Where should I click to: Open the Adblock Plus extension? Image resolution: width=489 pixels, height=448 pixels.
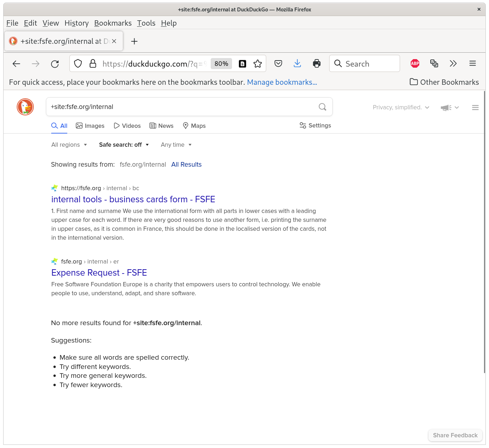pos(415,63)
